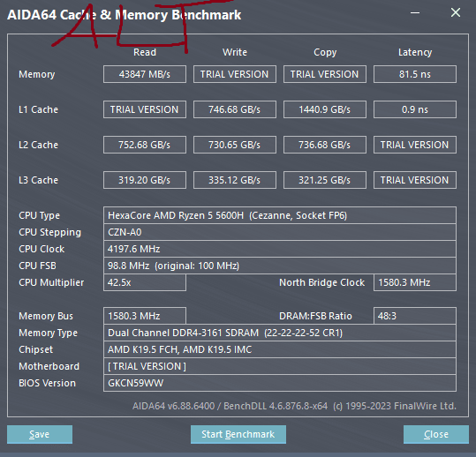Click L1 Cache Read TRIAL VERSION cell
This screenshot has width=476, height=457.
[145, 109]
